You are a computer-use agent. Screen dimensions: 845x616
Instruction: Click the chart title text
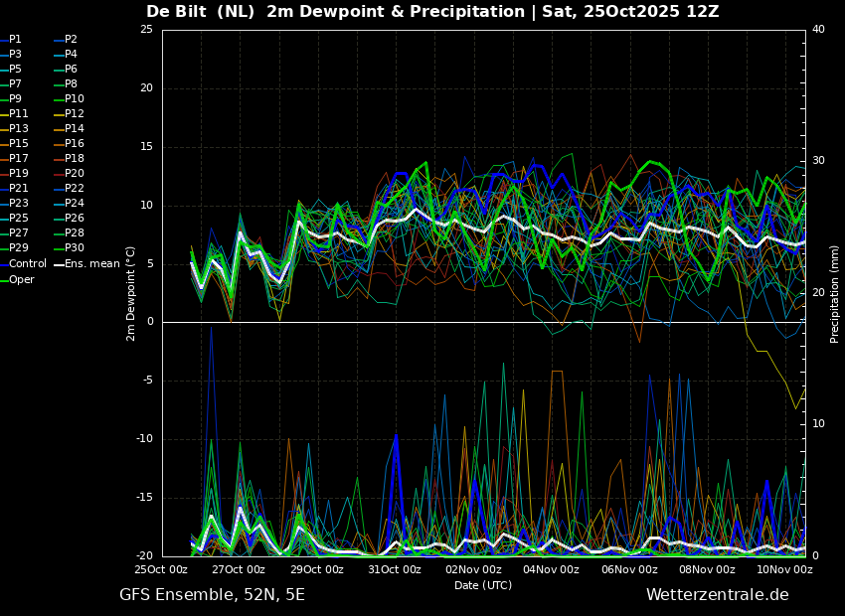[432, 12]
